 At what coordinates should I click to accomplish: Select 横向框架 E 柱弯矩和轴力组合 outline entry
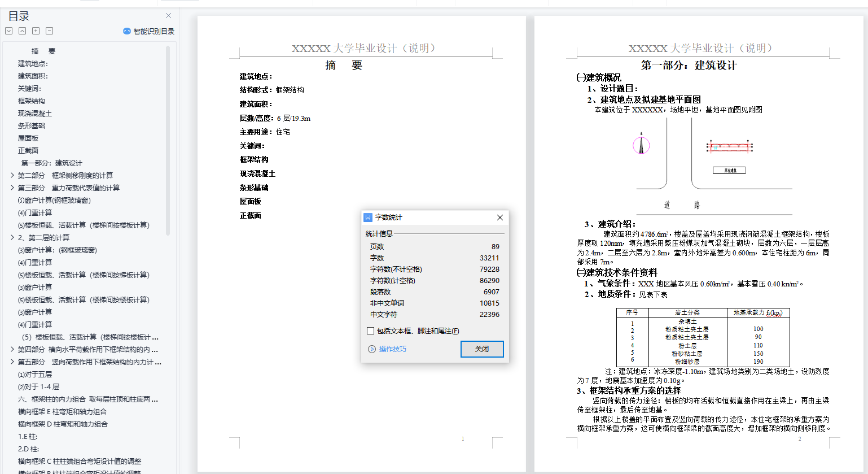click(x=62, y=411)
